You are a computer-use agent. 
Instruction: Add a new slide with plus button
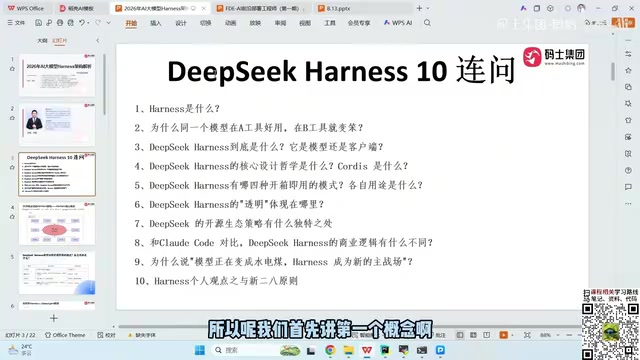pos(53,318)
